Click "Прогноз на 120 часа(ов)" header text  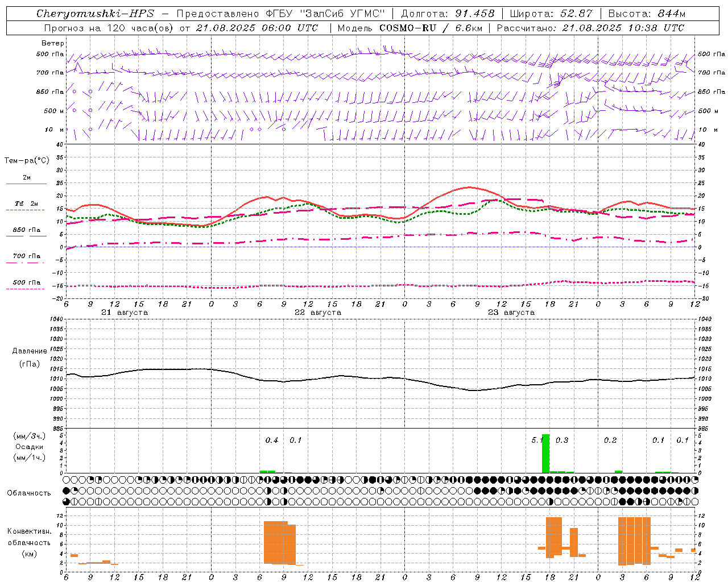coord(109,28)
